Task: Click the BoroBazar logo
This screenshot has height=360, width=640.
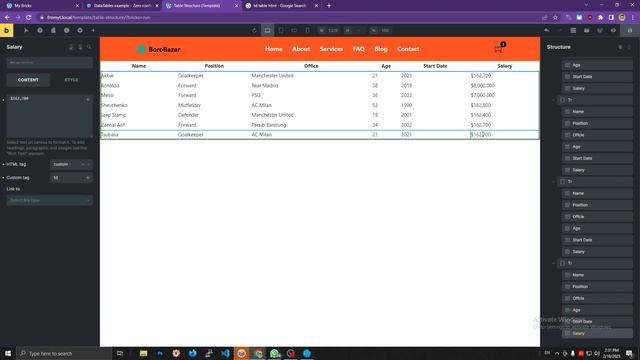Action: point(159,49)
